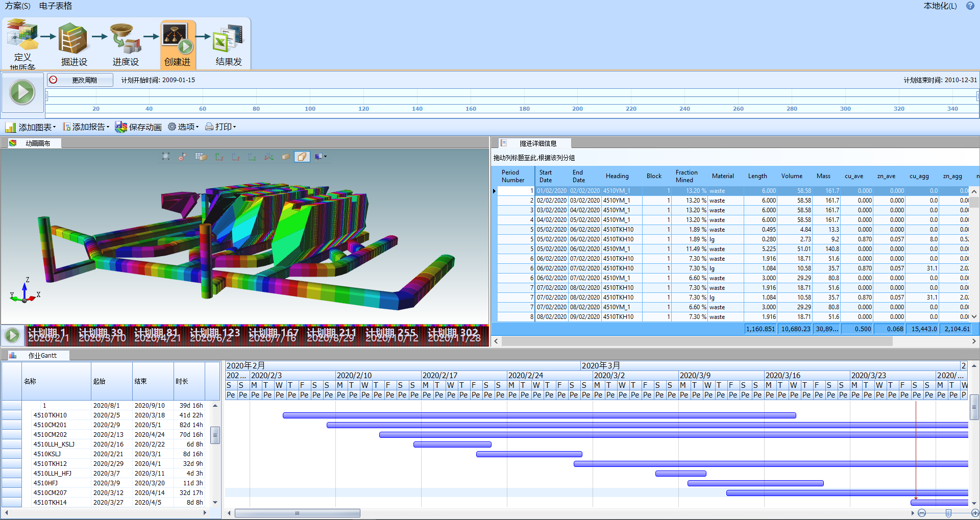
Task: Toggle the shaded box render mode
Action: click(x=286, y=157)
